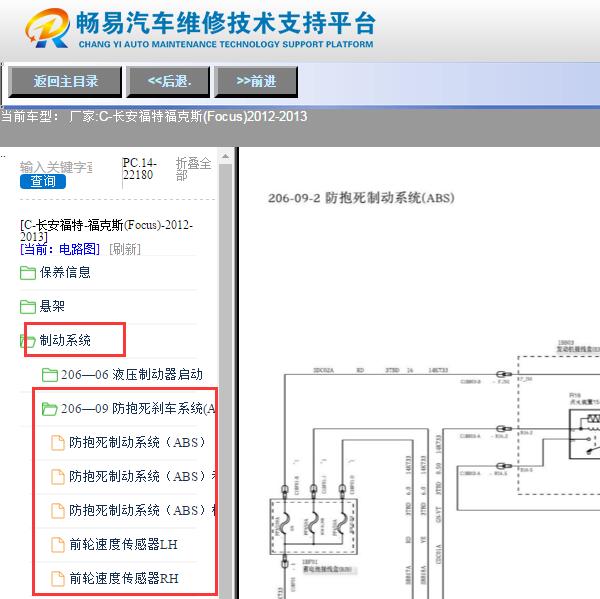Click the document icon of 前轮速度传感器LH

click(58, 545)
